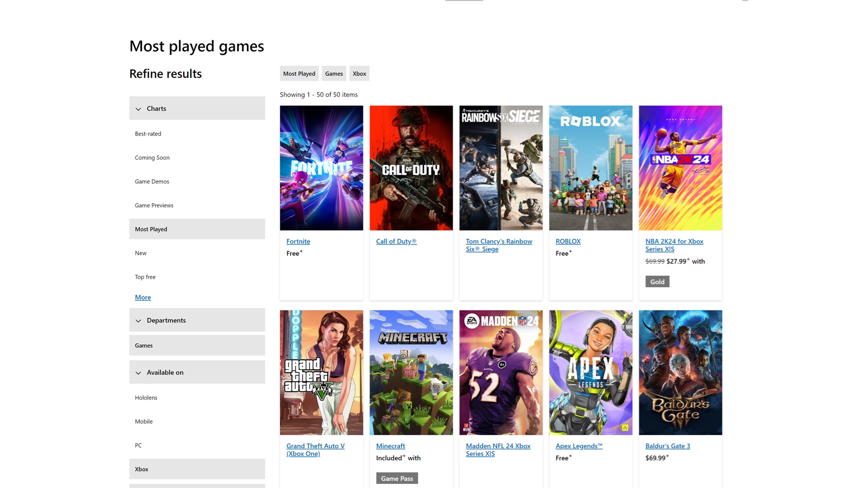Click the Game Pass badge under Minecraft
Viewport: 868px width, 488px height.
pos(396,478)
